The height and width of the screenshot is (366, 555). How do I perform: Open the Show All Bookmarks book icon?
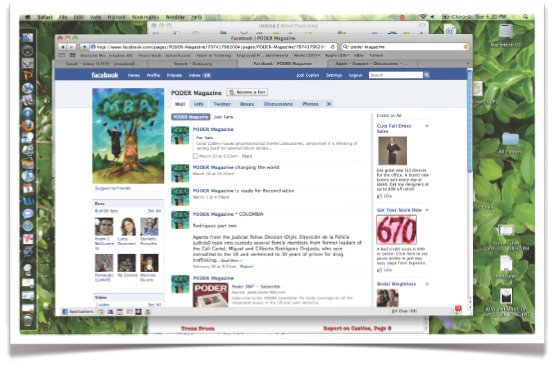click(x=62, y=55)
